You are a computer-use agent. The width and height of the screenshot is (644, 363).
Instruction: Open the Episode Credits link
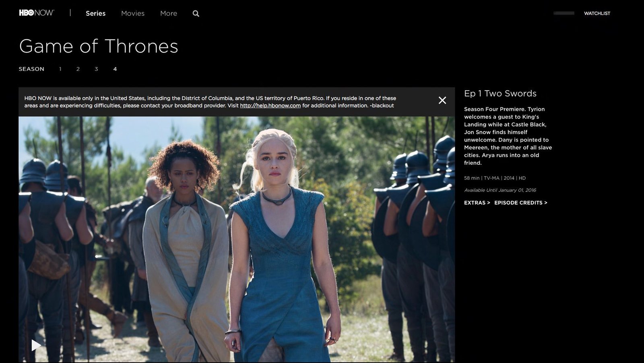click(x=521, y=203)
